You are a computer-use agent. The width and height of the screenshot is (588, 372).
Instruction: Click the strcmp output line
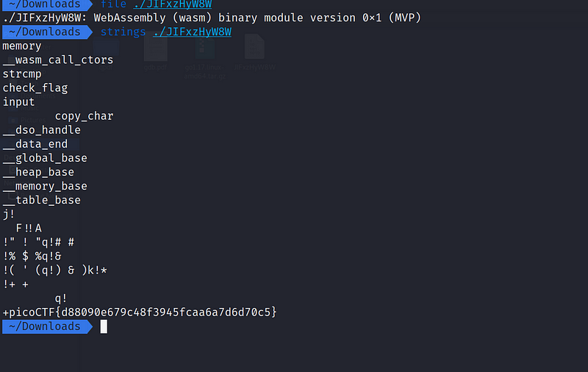[22, 74]
